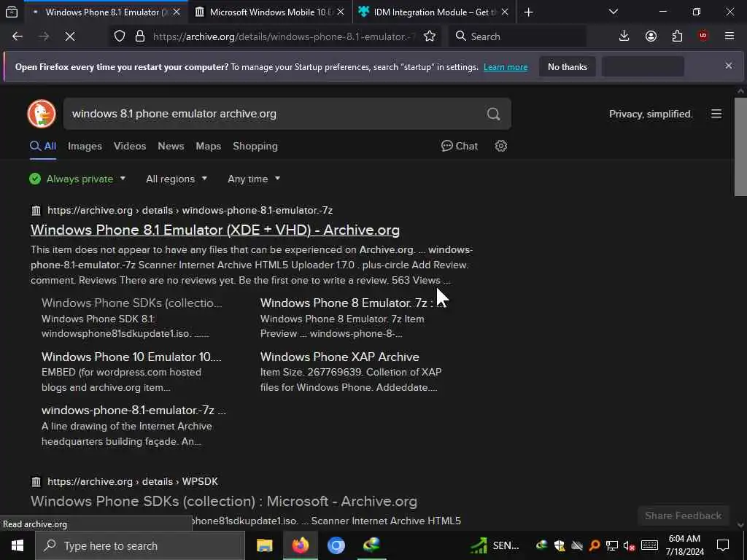The image size is (747, 560).
Task: Click the Firefox View icon
Action: click(x=12, y=12)
